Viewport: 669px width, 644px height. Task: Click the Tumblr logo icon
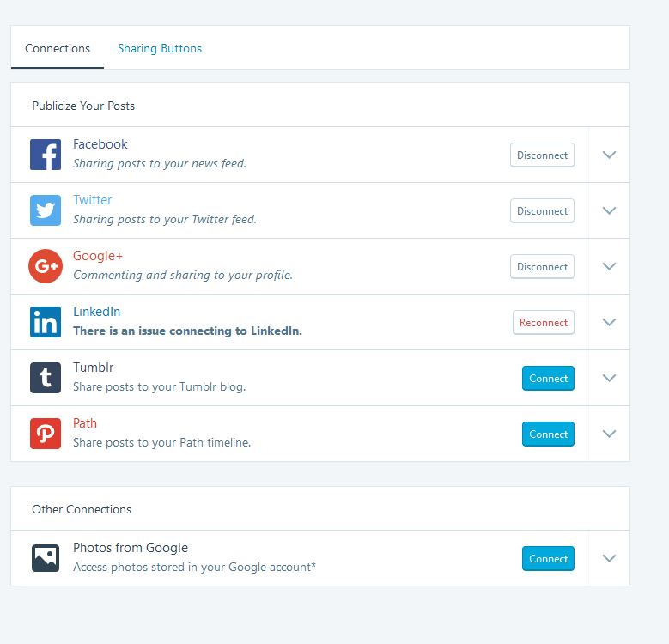[x=46, y=378]
